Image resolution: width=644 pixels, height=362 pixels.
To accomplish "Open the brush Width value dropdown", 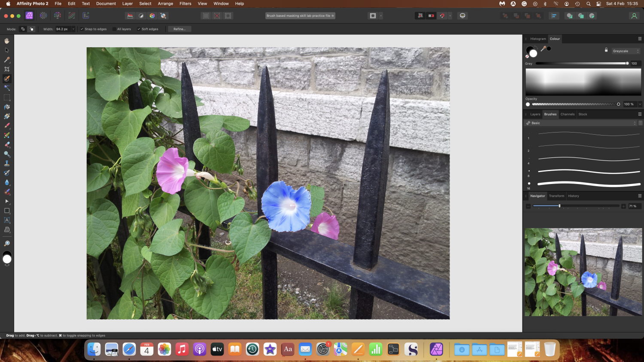I will [x=73, y=29].
